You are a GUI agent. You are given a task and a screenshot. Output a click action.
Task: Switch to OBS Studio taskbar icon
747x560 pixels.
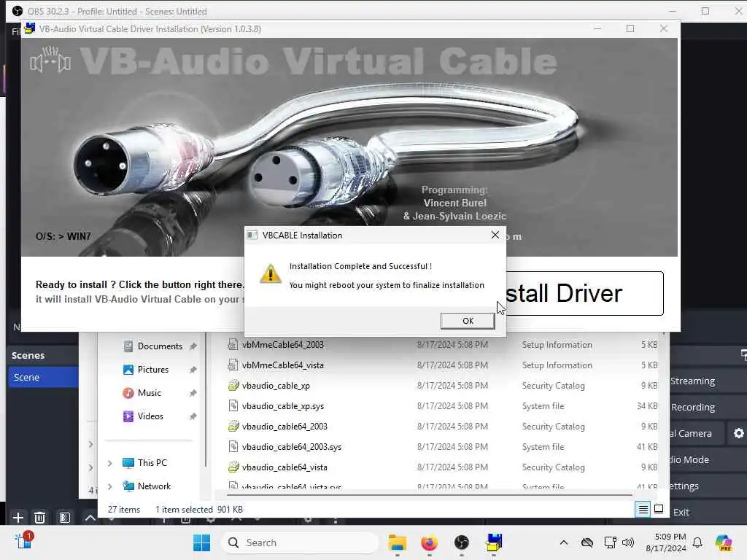(461, 542)
